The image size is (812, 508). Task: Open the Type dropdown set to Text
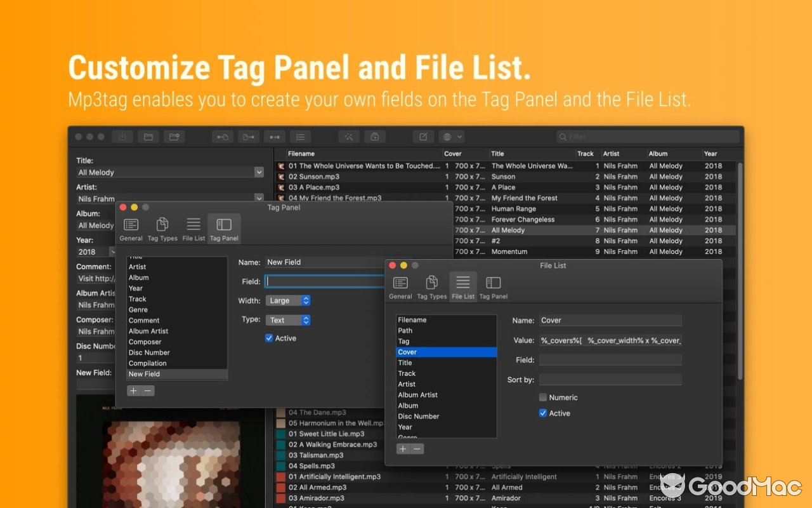[x=288, y=320]
